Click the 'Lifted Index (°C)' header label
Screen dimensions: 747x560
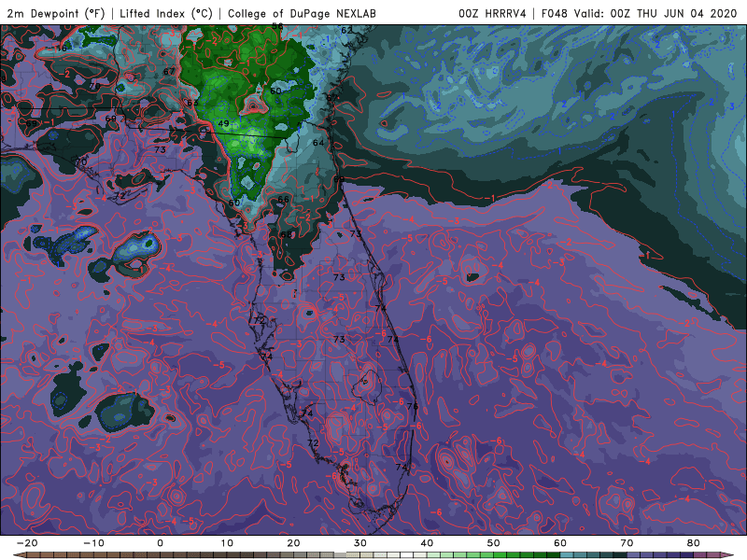(x=166, y=13)
